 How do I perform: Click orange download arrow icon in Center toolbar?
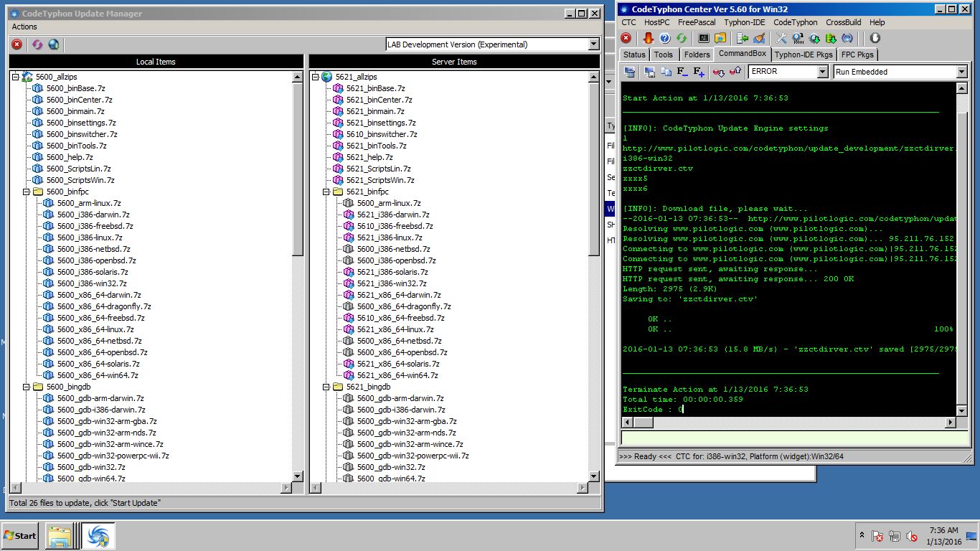(648, 38)
